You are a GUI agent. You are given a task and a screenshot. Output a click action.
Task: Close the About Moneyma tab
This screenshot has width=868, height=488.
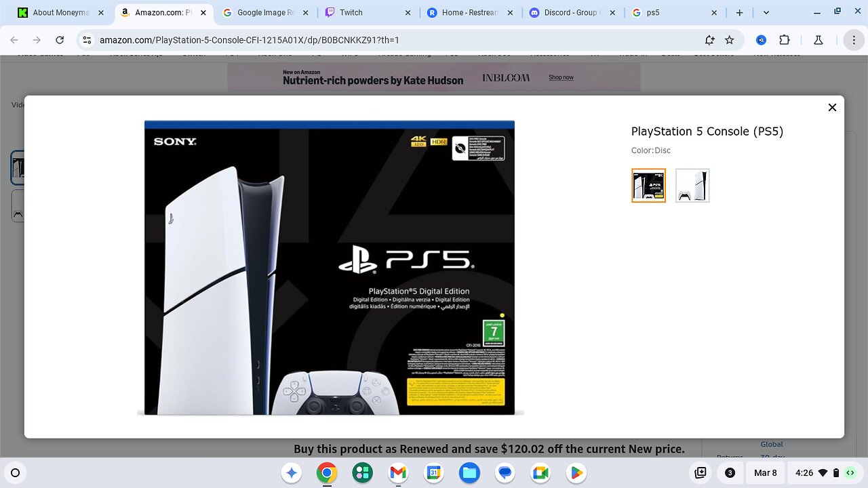pyautogui.click(x=101, y=13)
